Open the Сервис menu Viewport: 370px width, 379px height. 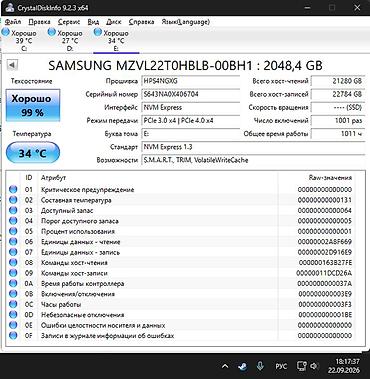(69, 22)
